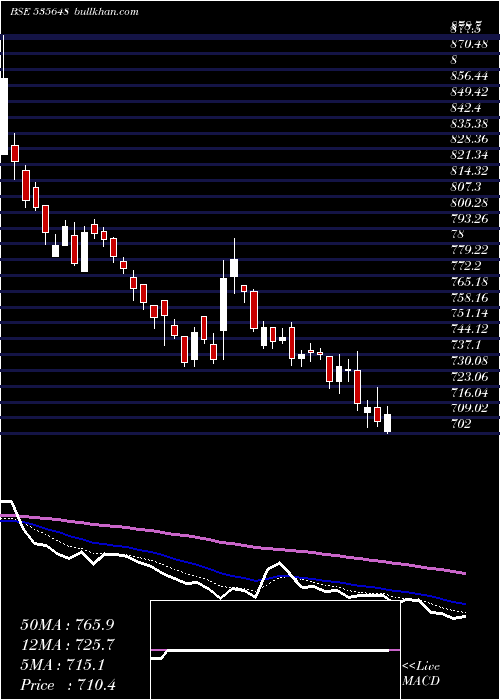500x700 pixels.
Task: Click the 702 price level label
Action: click(460, 425)
